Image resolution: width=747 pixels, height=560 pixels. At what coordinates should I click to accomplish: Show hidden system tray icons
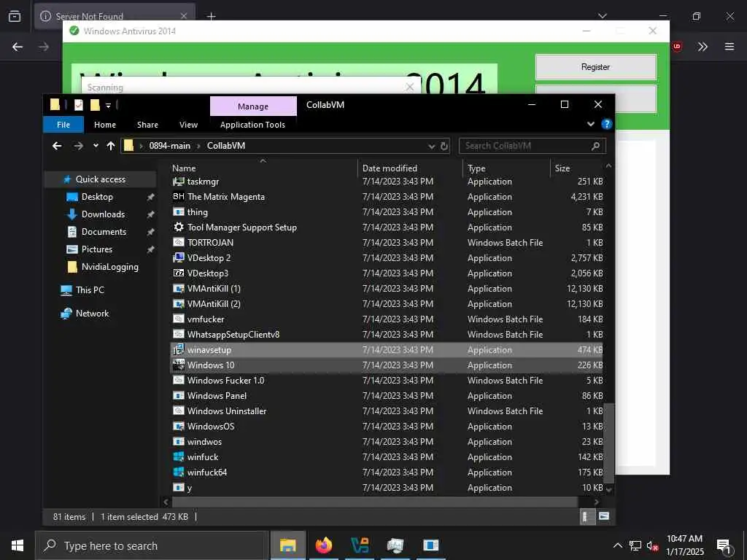point(617,545)
